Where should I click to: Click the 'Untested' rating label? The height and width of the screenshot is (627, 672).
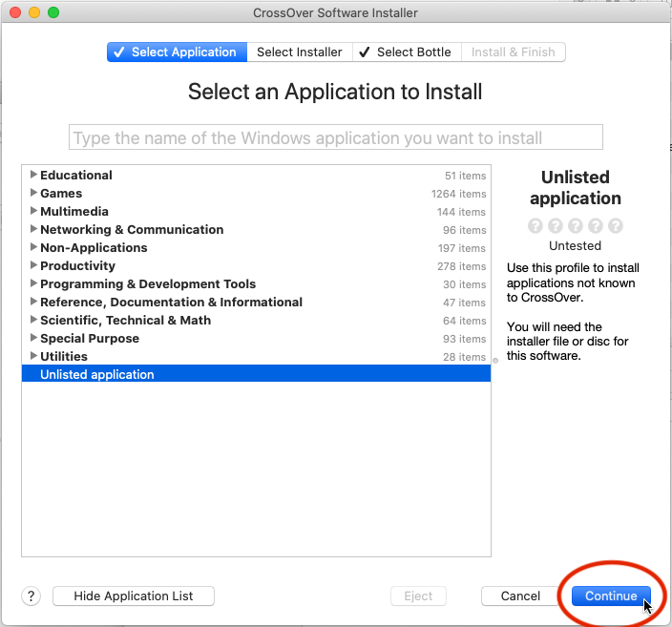coord(576,245)
